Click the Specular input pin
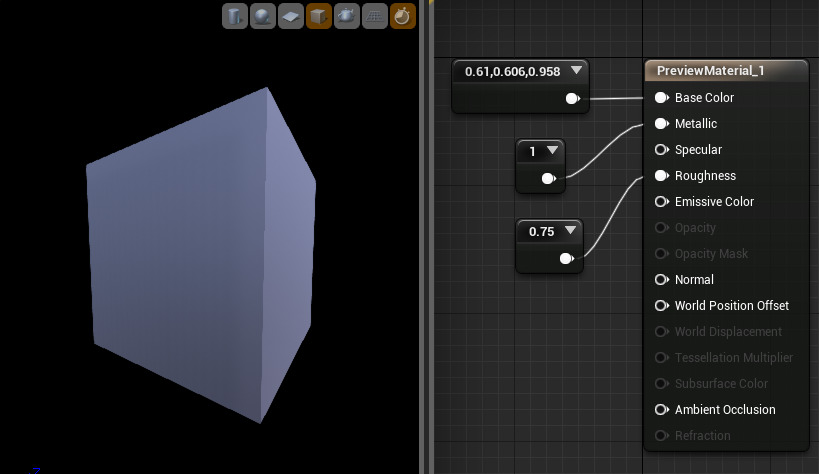 tap(661, 150)
